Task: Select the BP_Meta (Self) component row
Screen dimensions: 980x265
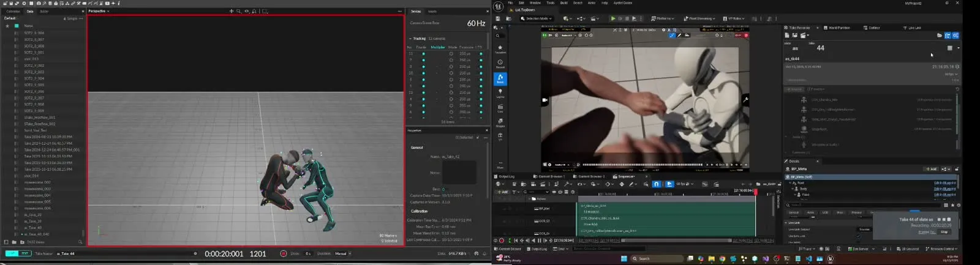Action: pos(870,177)
